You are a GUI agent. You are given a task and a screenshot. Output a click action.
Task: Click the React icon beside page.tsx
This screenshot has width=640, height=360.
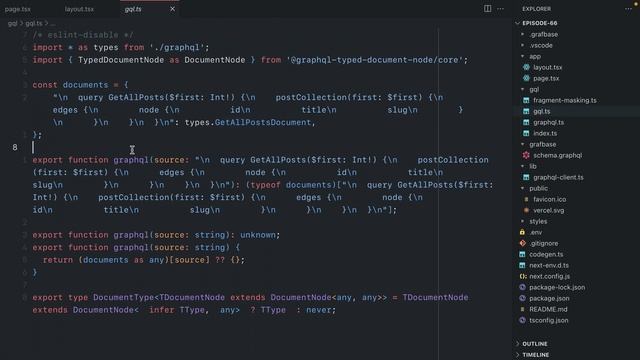pos(526,78)
